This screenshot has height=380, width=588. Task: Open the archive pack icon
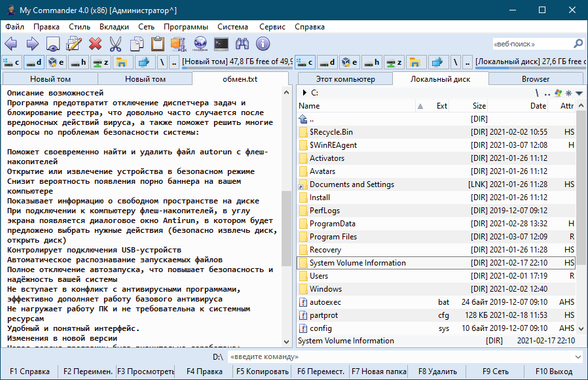coord(179,44)
